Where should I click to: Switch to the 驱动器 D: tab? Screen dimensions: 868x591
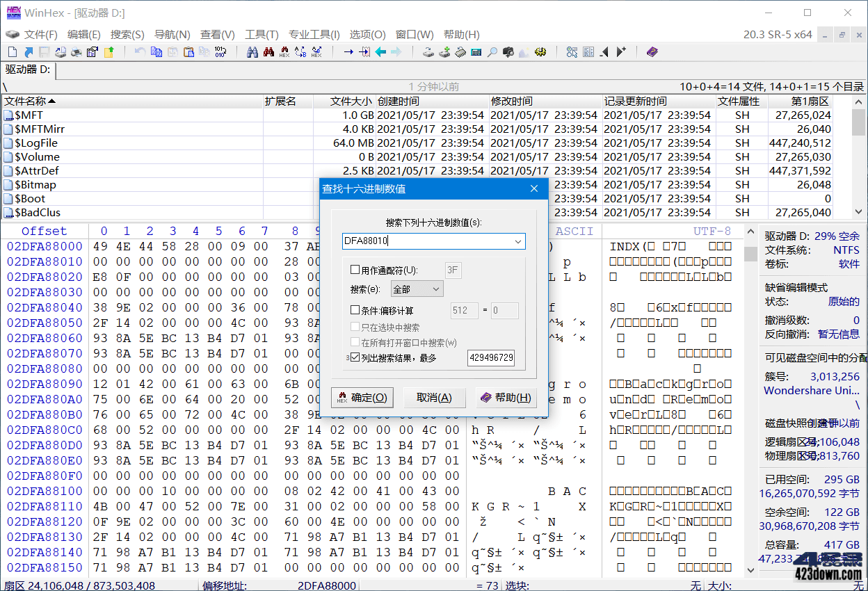26,70
